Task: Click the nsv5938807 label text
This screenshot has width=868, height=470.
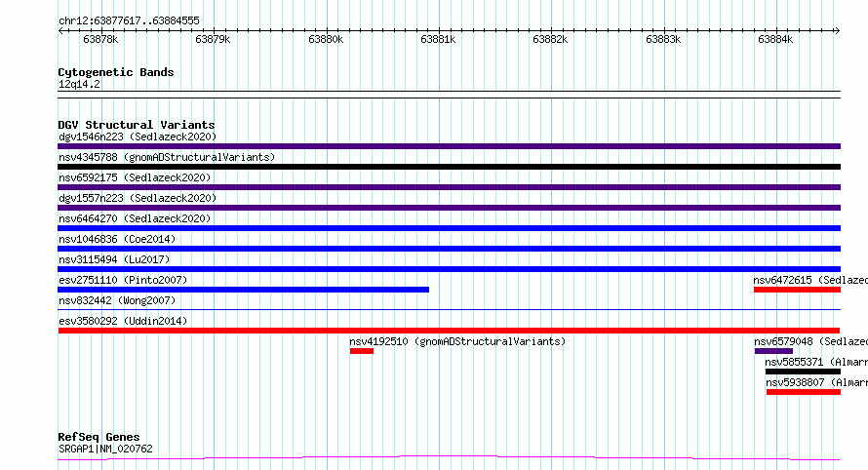Action: pyautogui.click(x=817, y=382)
